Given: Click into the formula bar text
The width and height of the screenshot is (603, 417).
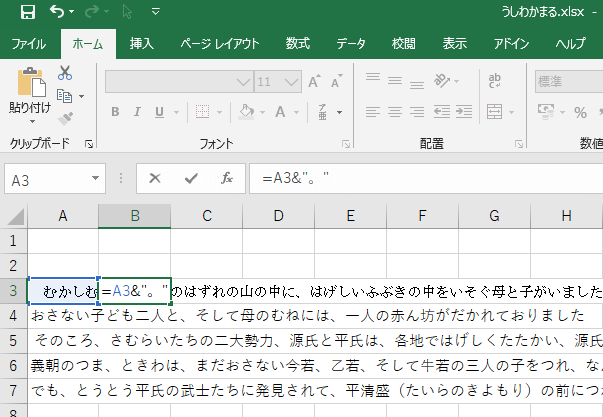Looking at the screenshot, I should coord(420,178).
